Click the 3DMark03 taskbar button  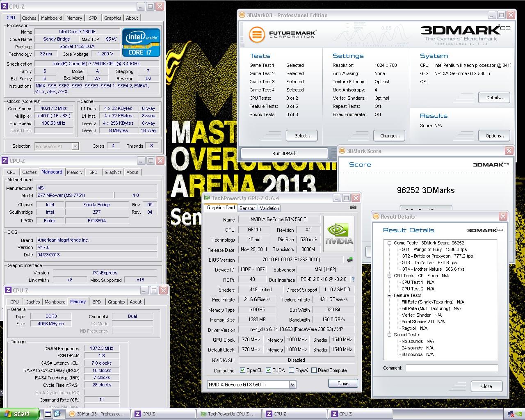pos(98,414)
